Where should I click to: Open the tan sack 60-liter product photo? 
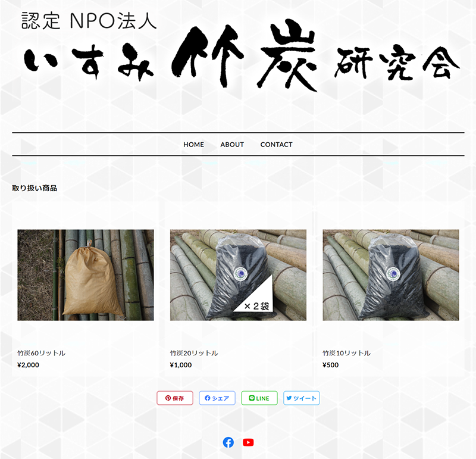tap(86, 275)
